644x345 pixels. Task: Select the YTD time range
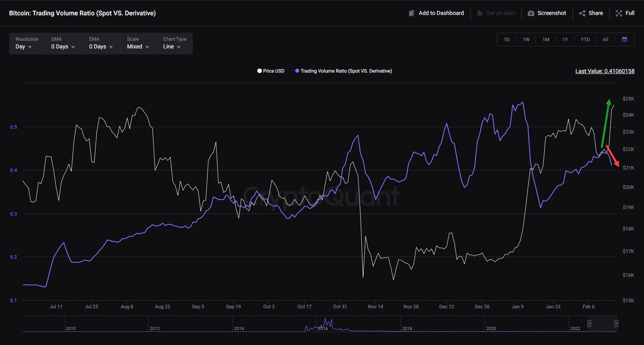coord(585,40)
